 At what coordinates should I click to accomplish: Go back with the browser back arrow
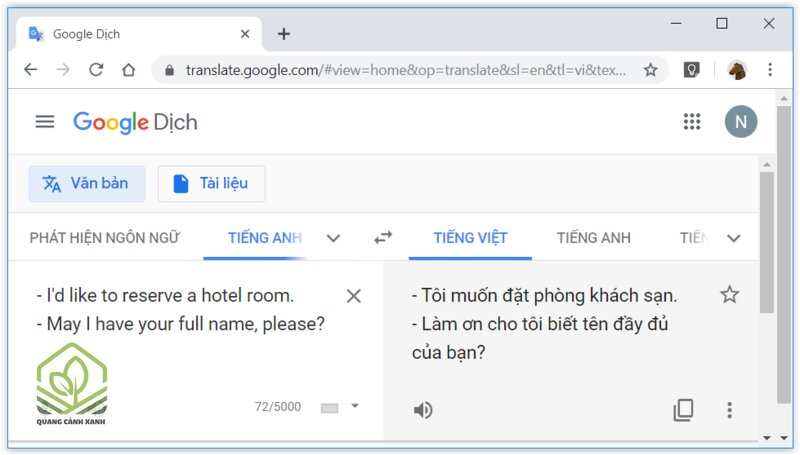tap(31, 69)
